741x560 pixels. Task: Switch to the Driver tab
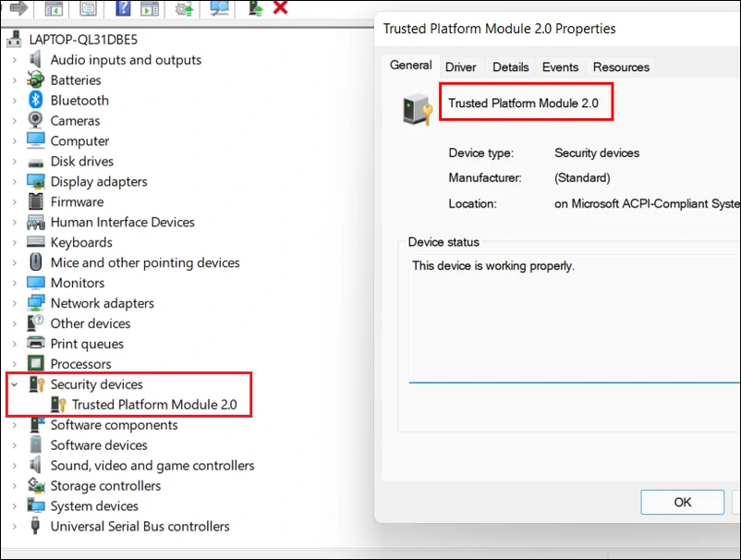(x=460, y=67)
